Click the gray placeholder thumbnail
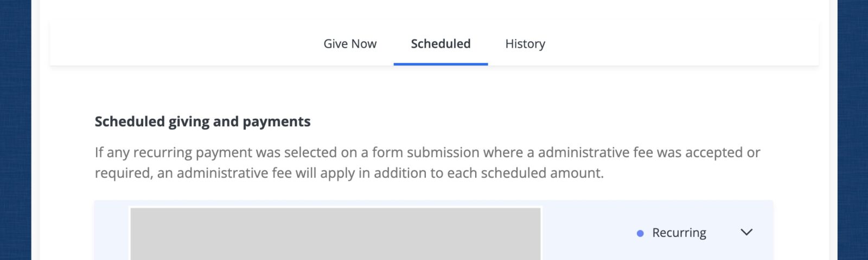This screenshot has height=260, width=868. [335, 233]
